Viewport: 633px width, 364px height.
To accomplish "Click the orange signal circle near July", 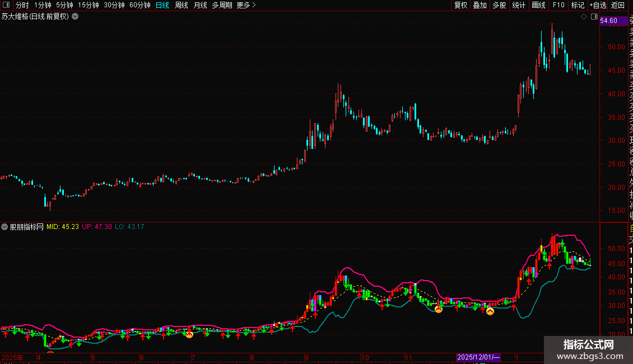I will pyautogui.click(x=189, y=334).
